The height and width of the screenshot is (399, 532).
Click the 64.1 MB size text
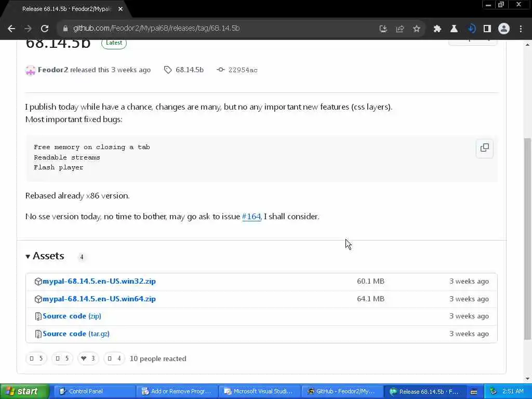click(x=370, y=299)
